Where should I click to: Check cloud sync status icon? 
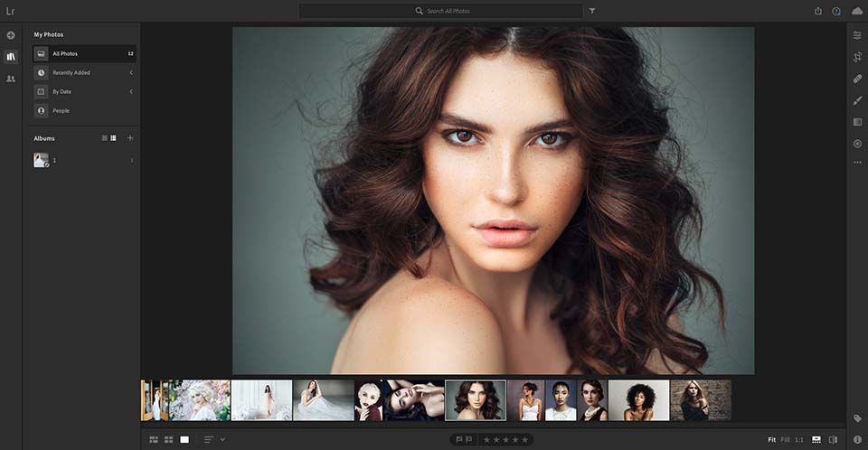click(857, 11)
